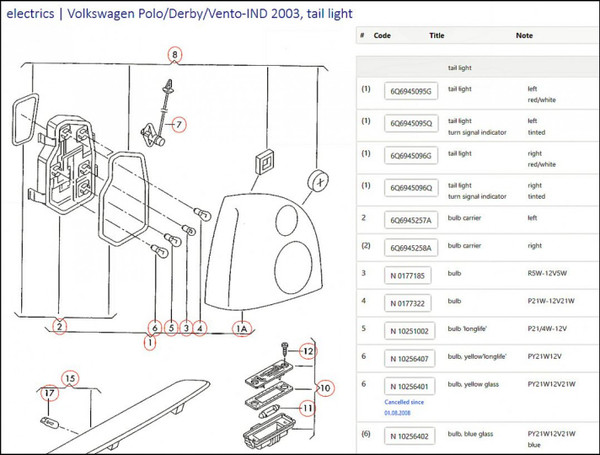
Task: Select callout 7 next to the bulb wiring
Action: pos(179,126)
